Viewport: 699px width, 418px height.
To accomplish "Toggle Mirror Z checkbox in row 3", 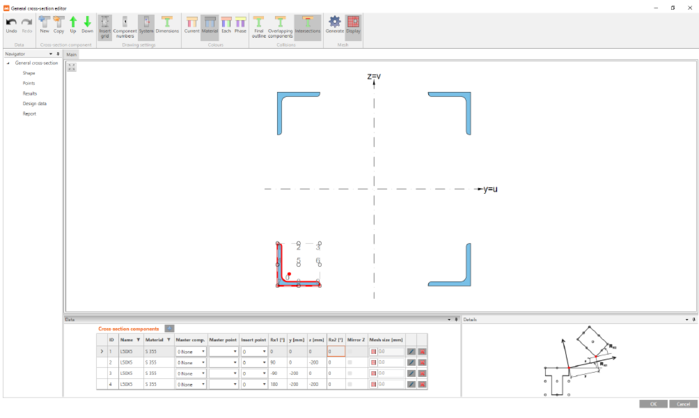I will (x=350, y=373).
